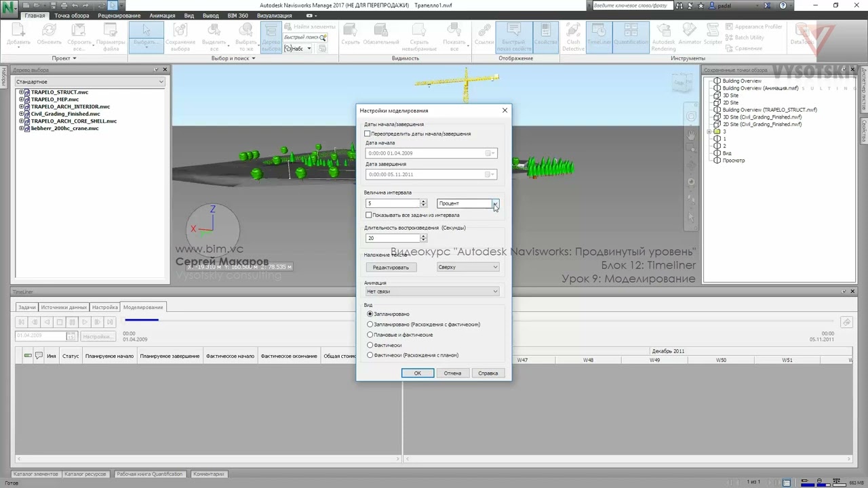Screen dimensions: 868x488
Task: Check Показывать все задачи из интервала
Action: 368,215
